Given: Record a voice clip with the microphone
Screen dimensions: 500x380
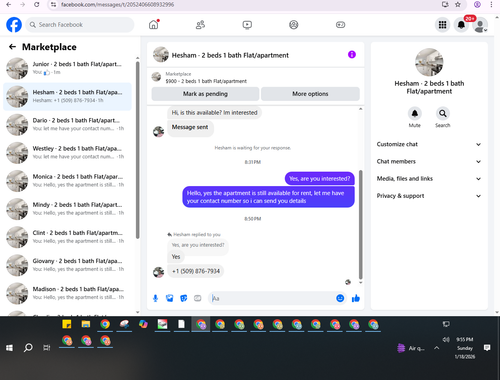Looking at the screenshot, I should tap(155, 298).
